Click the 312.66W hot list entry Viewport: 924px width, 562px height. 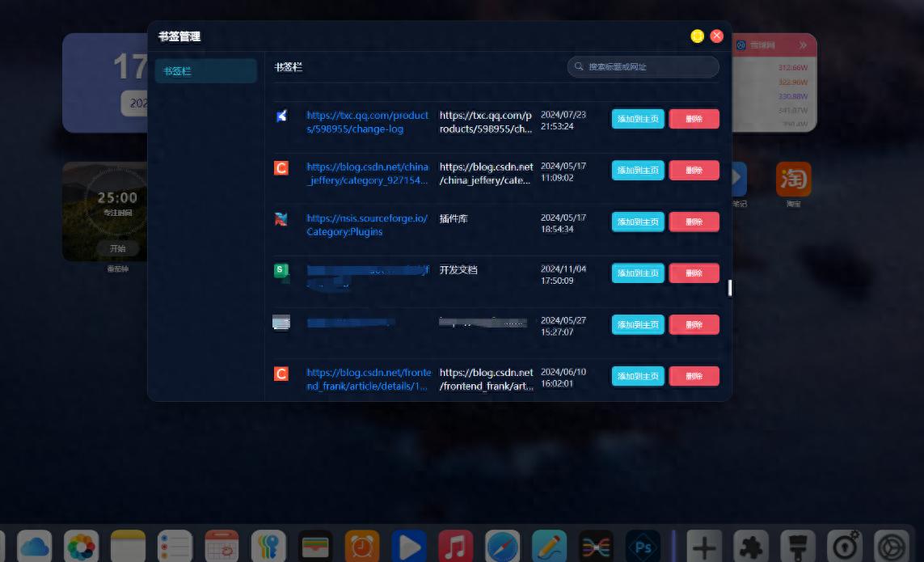click(x=792, y=68)
